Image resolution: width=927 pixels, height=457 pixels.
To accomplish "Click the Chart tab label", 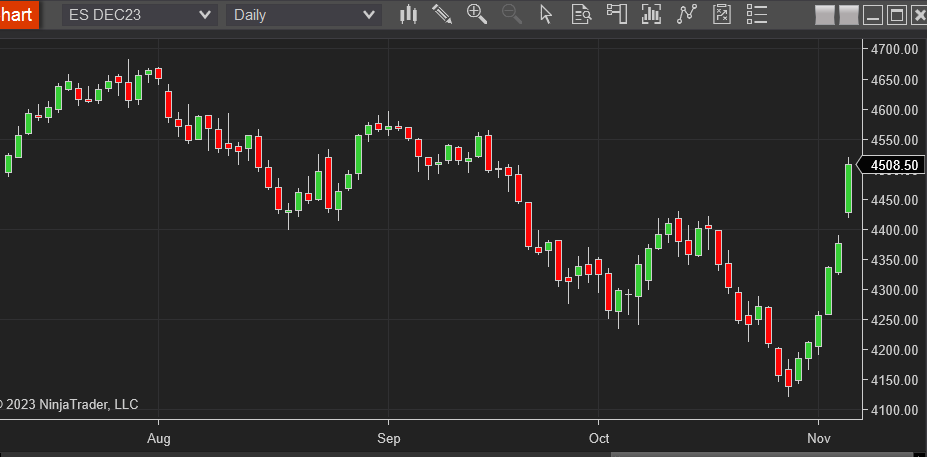I will (x=19, y=15).
